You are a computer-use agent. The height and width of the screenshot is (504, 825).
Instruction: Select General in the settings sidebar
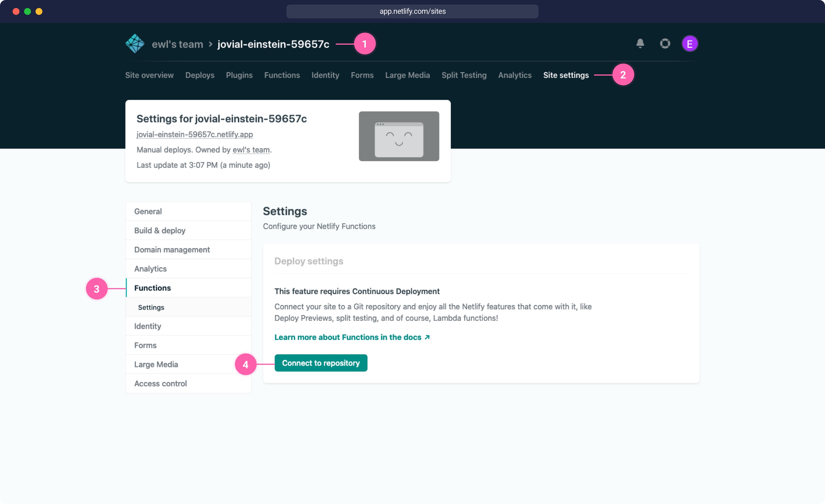[x=188, y=211]
